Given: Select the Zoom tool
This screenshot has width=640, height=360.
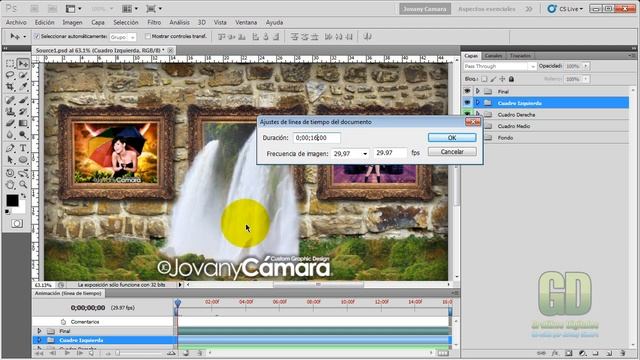Looking at the screenshot, I should (x=23, y=184).
